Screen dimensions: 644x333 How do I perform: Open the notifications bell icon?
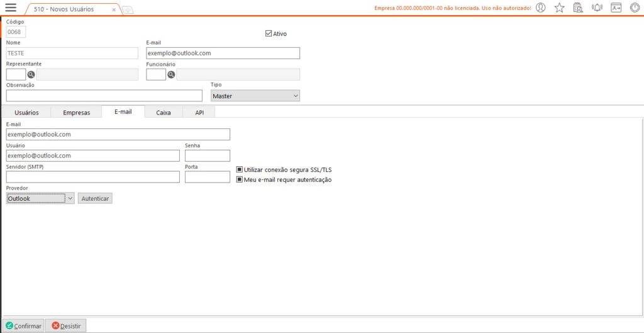tap(597, 8)
